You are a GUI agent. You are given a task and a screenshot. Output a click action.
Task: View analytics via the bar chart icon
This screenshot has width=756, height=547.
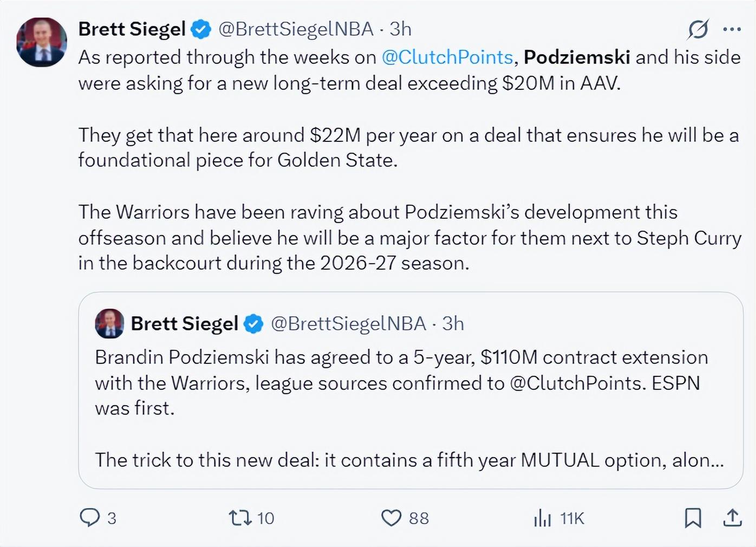[x=542, y=518]
